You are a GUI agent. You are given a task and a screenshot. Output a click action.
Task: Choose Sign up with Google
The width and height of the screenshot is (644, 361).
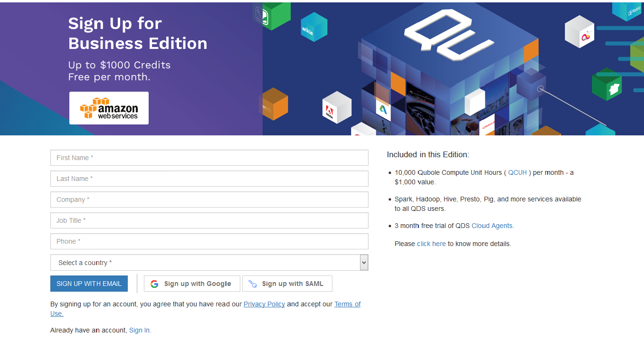192,284
